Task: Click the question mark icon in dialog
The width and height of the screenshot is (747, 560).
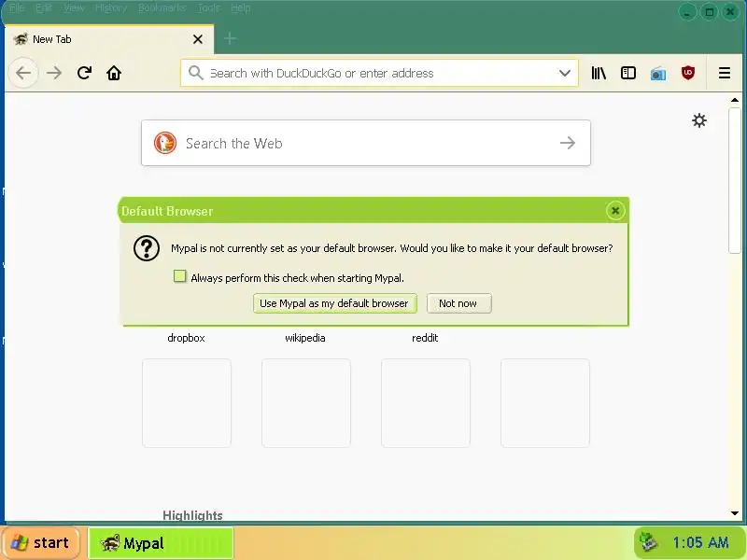Action: pyautogui.click(x=147, y=248)
